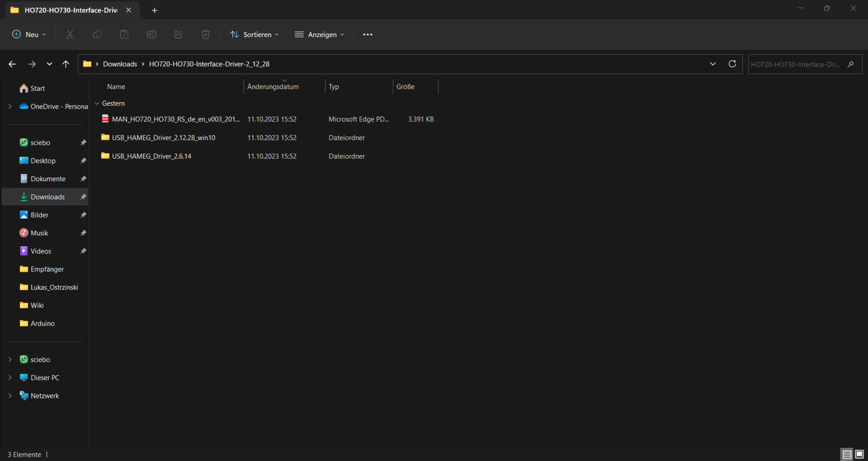Screen dimensions: 868x461
Task: Click the Copy icon in toolbar
Action: 97,35
